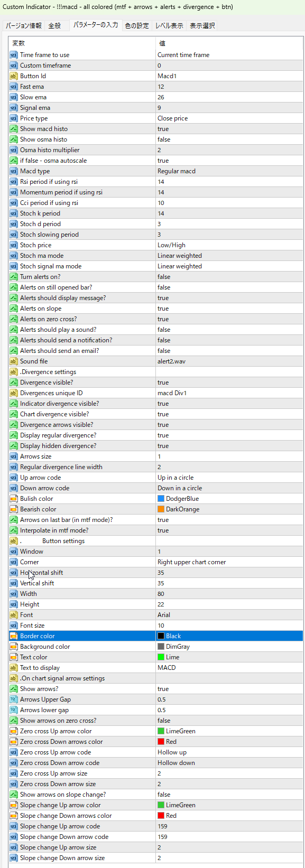Click the string icon beside Sound file
Image resolution: width=305 pixels, height=868 pixels.
coord(14,361)
